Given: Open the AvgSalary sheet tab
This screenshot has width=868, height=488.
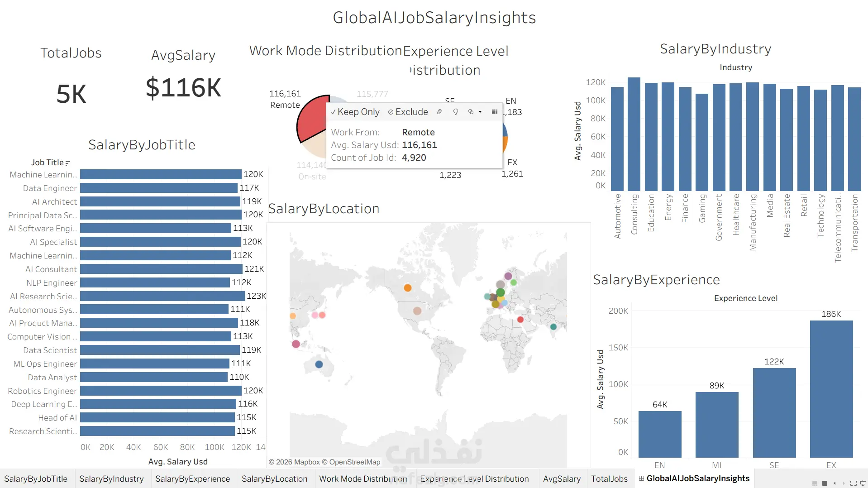Looking at the screenshot, I should click(562, 478).
